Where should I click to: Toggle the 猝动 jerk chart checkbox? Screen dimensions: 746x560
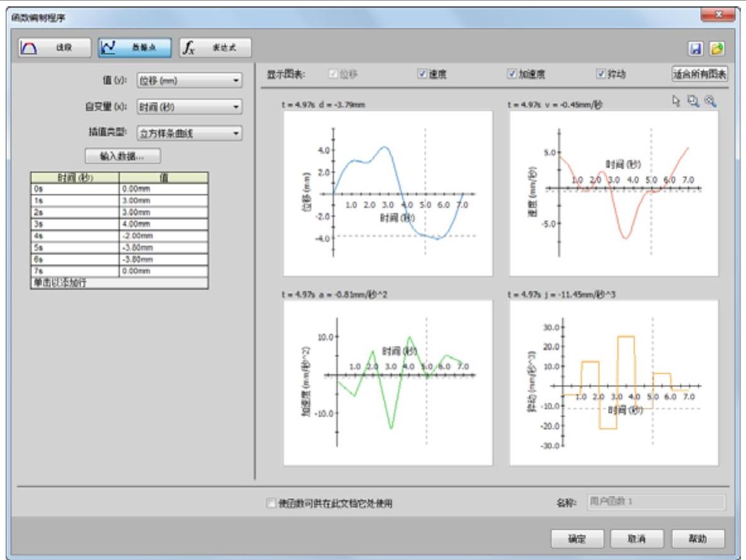[600, 74]
